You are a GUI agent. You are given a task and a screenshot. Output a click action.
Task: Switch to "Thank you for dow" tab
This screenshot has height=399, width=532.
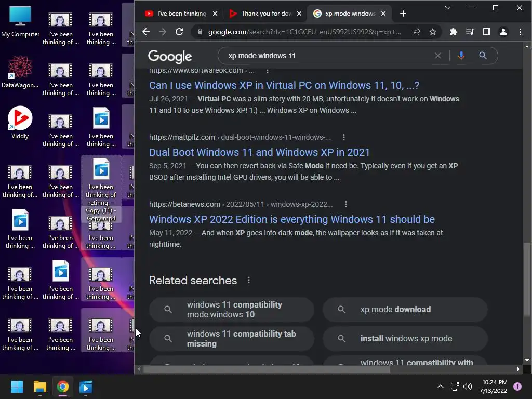click(x=261, y=14)
